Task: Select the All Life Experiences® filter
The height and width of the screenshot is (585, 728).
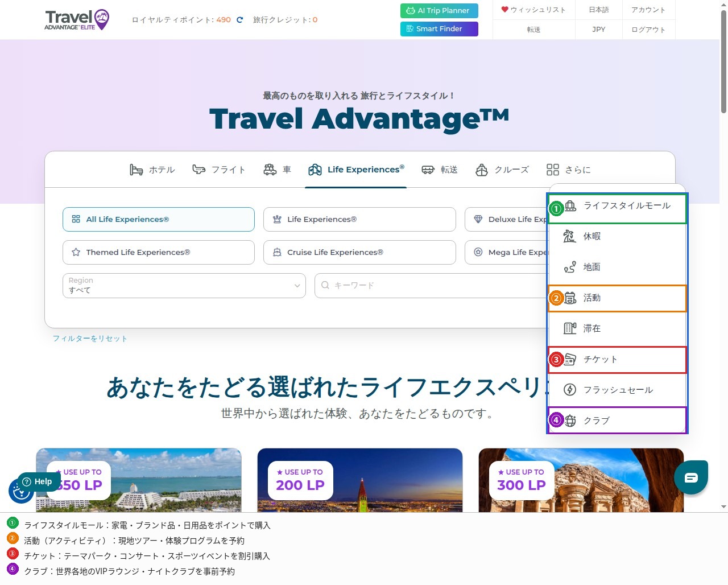Action: (x=159, y=219)
